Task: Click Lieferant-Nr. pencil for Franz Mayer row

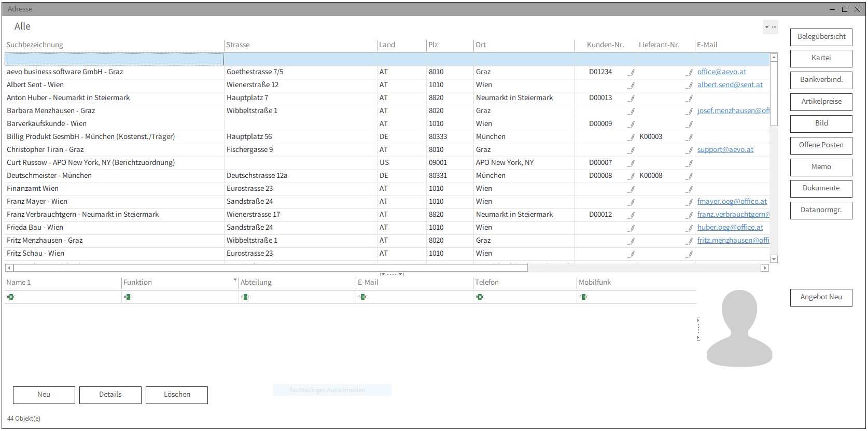Action: 690,202
